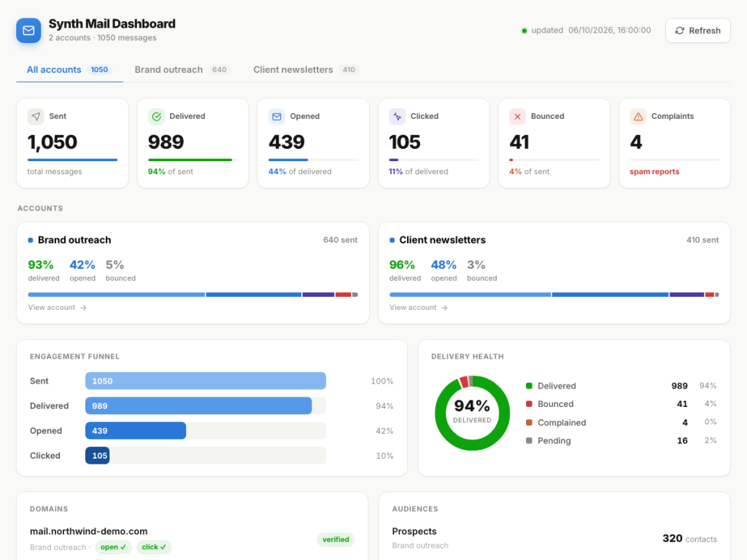Switch to the All accounts tab
Viewport: 747px width, 560px height.
point(69,69)
